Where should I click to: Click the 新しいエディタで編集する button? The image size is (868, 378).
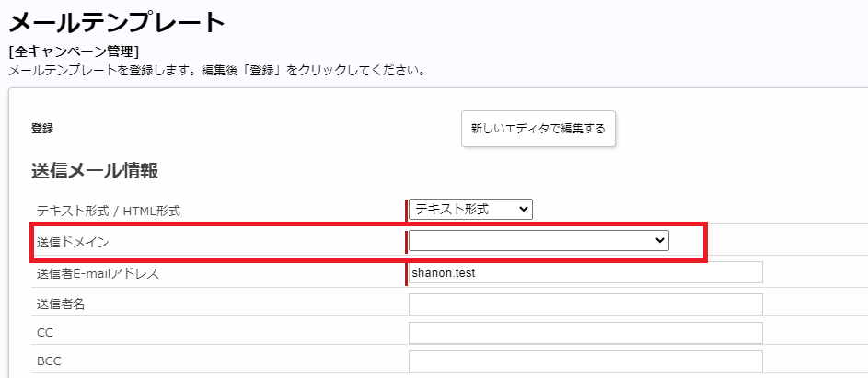(x=538, y=129)
